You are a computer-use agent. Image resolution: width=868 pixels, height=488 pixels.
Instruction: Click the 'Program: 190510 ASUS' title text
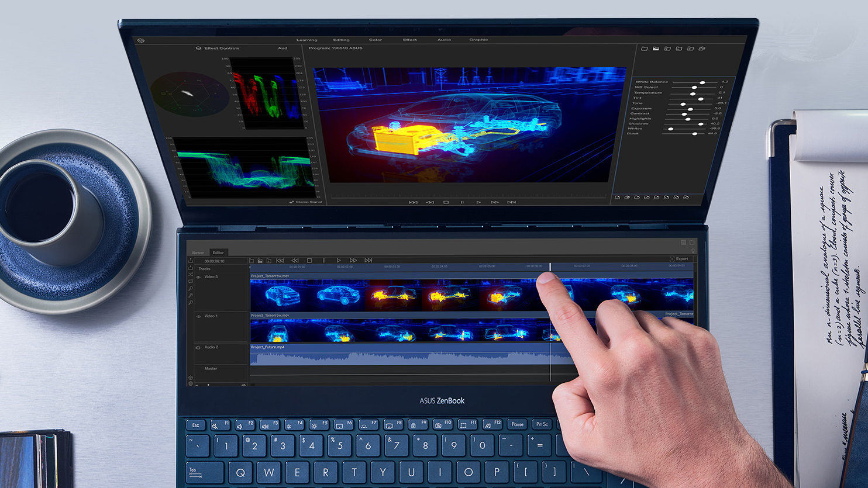pyautogui.click(x=335, y=49)
